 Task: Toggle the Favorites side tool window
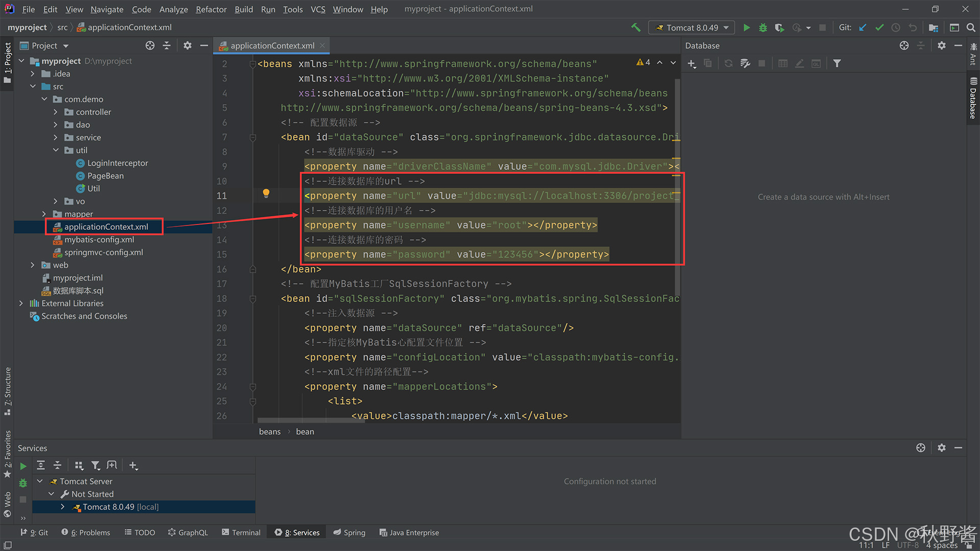7,454
